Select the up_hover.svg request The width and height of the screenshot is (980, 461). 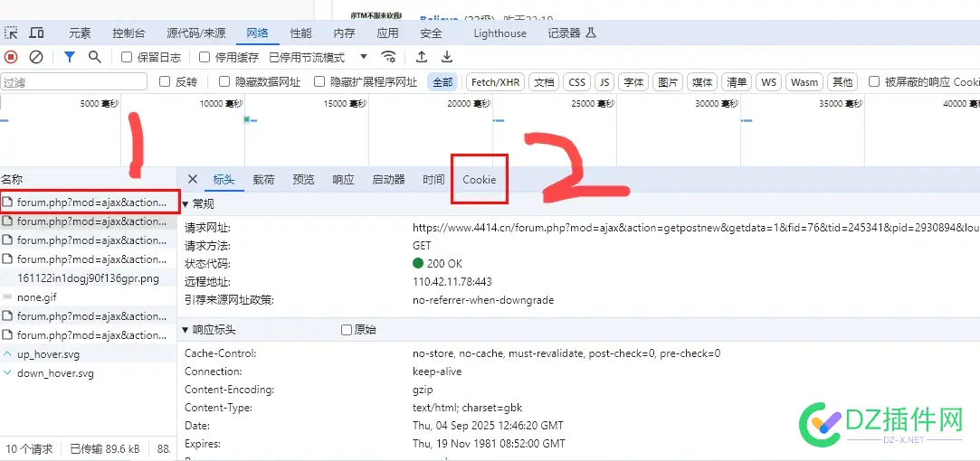tap(88, 354)
